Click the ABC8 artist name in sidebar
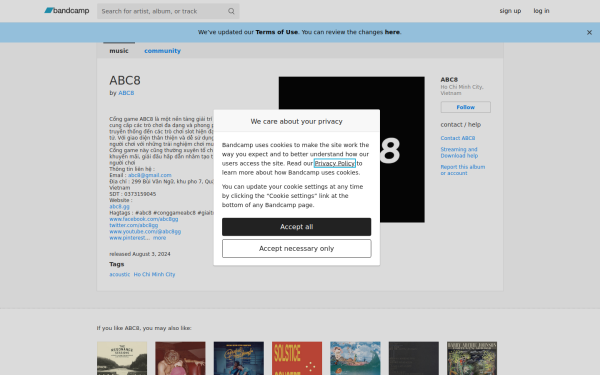The height and width of the screenshot is (375, 600). coord(449,80)
